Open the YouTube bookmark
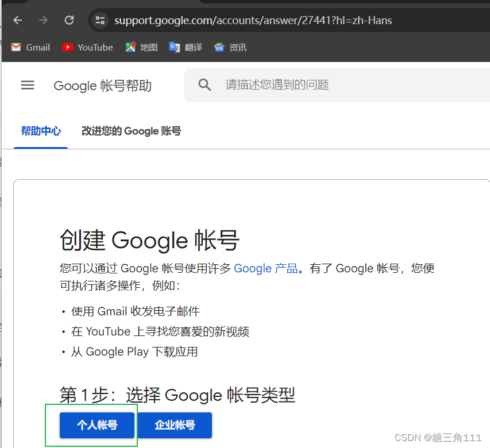 87,48
